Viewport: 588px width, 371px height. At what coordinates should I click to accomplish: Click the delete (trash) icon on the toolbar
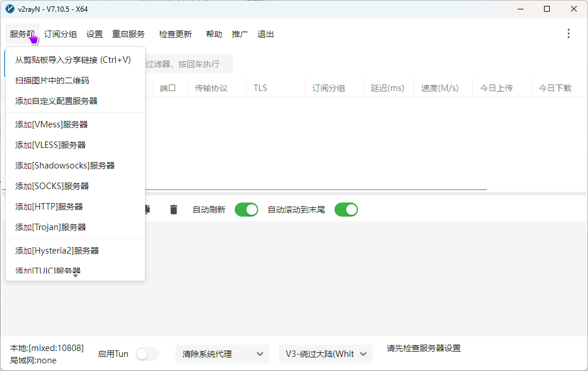[173, 210]
